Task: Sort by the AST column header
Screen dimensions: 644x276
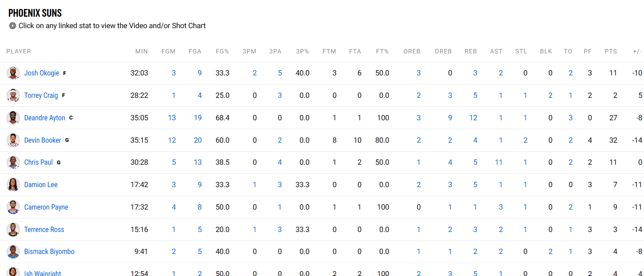Action: click(x=496, y=51)
